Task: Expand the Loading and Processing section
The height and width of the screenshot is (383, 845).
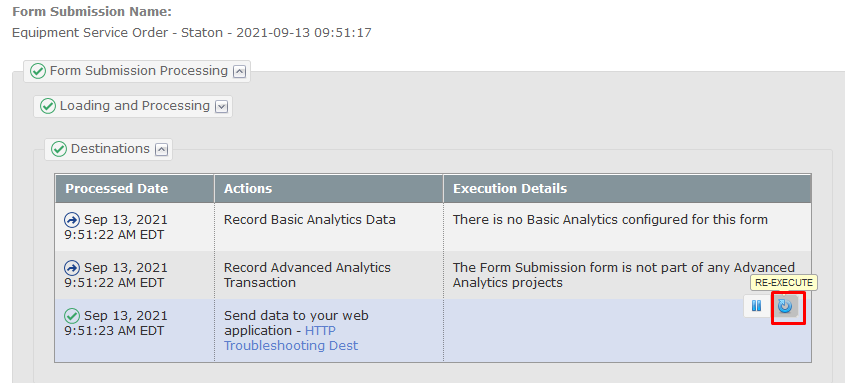Action: pyautogui.click(x=221, y=107)
